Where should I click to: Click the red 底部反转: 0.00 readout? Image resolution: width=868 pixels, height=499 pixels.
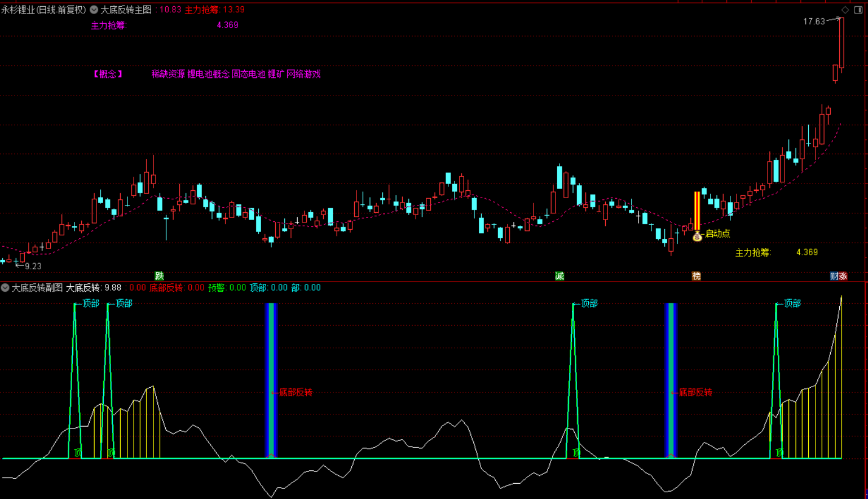point(177,288)
